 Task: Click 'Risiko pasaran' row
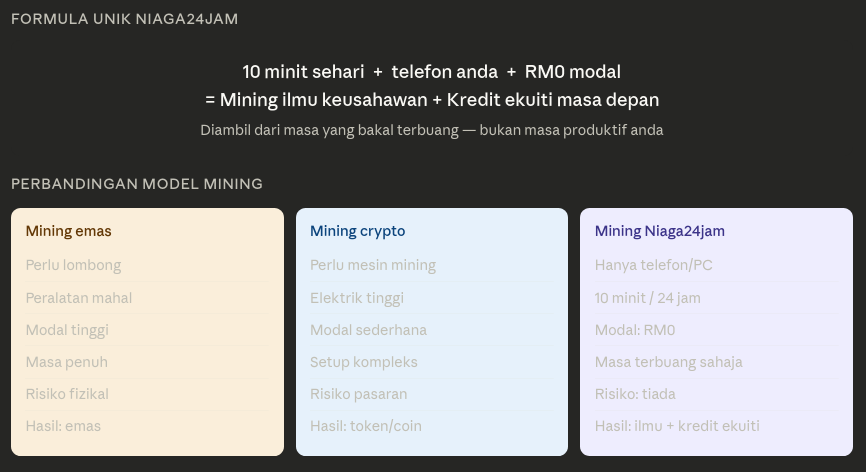click(358, 394)
